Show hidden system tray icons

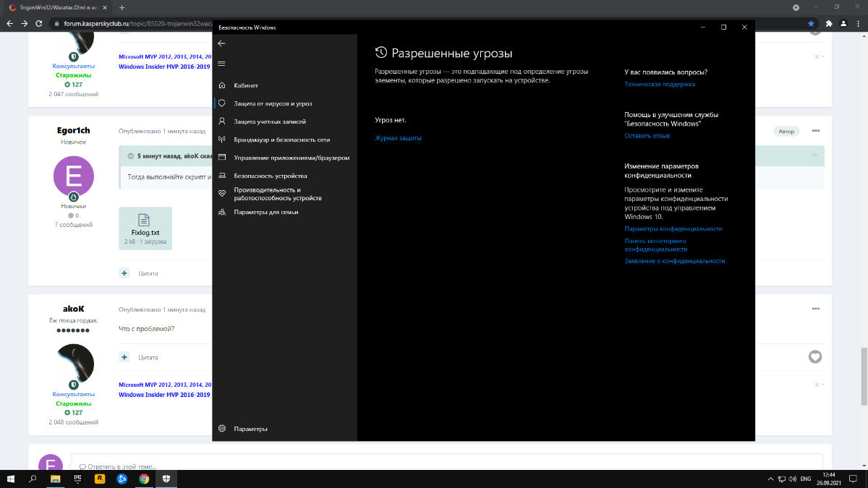770,479
